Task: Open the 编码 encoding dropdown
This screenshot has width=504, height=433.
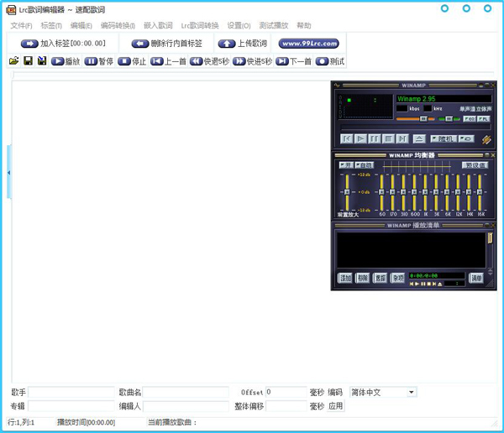Action: click(x=383, y=392)
